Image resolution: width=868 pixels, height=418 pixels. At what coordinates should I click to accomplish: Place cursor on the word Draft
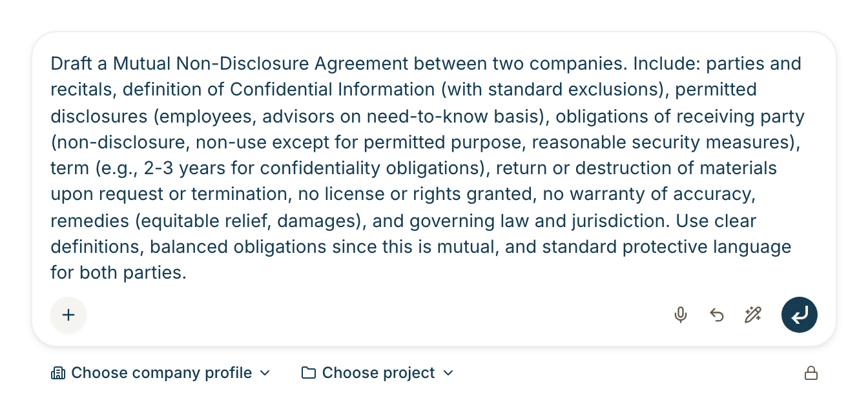point(69,64)
